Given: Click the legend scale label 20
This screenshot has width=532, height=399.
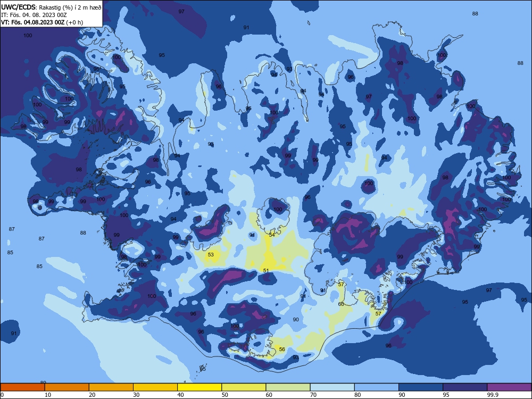Looking at the screenshot, I should tap(92, 395).
